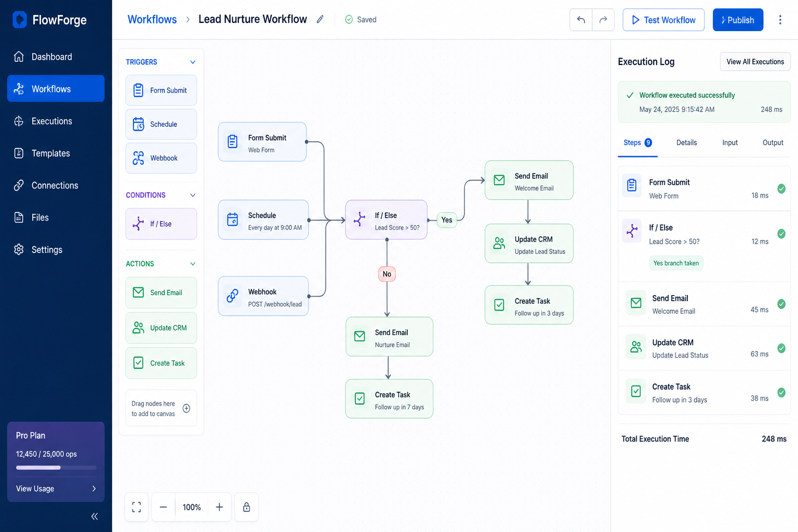This screenshot has height=532, width=798.
Task: Select Send Email action in palette
Action: pyautogui.click(x=161, y=292)
